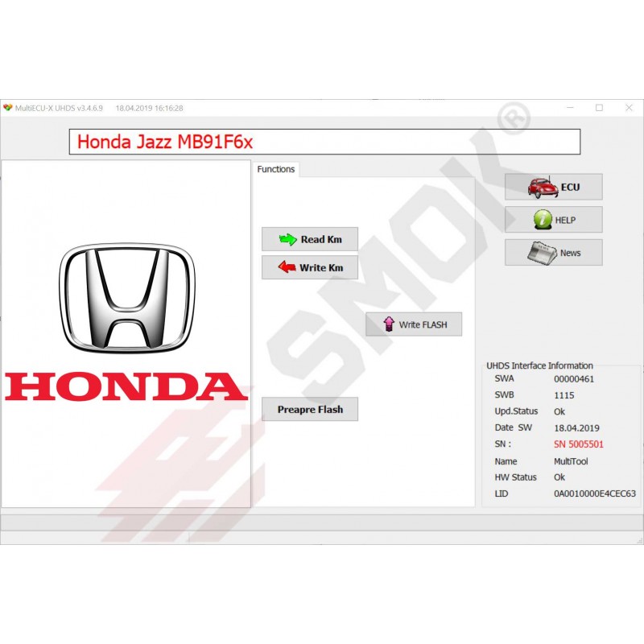Click the LID value 0A0010000E4CEC63
This screenshot has width=644, height=644.
(595, 493)
